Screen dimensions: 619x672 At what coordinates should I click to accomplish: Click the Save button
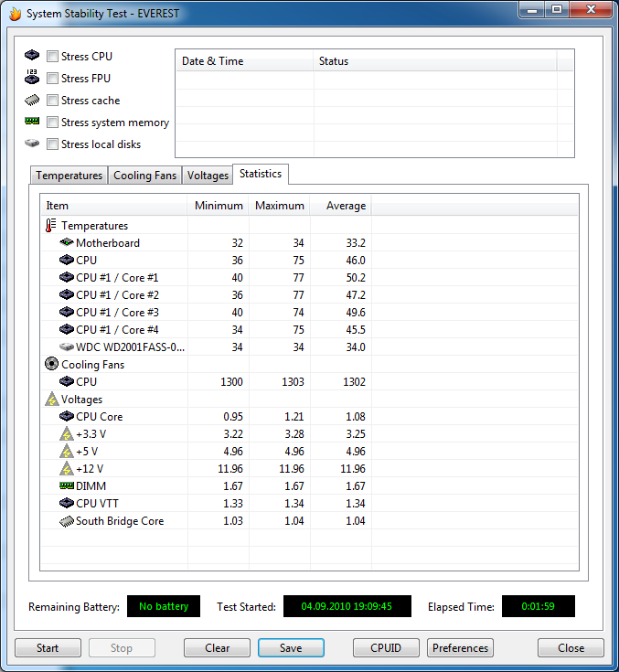point(291,648)
